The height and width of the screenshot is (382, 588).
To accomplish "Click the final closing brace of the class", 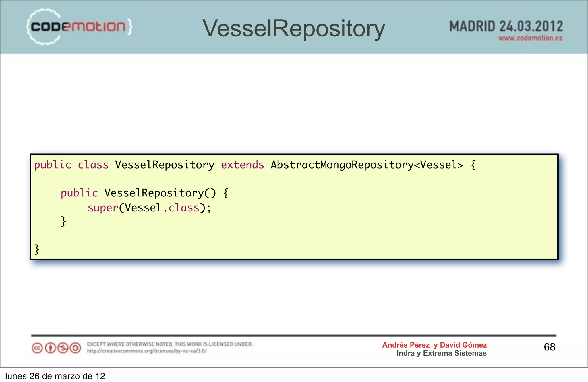I will tap(37, 249).
